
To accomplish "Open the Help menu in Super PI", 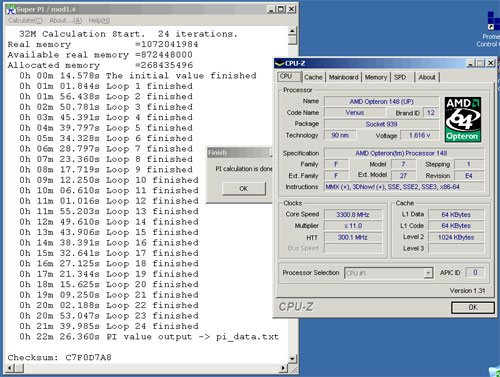I will tap(99, 21).
